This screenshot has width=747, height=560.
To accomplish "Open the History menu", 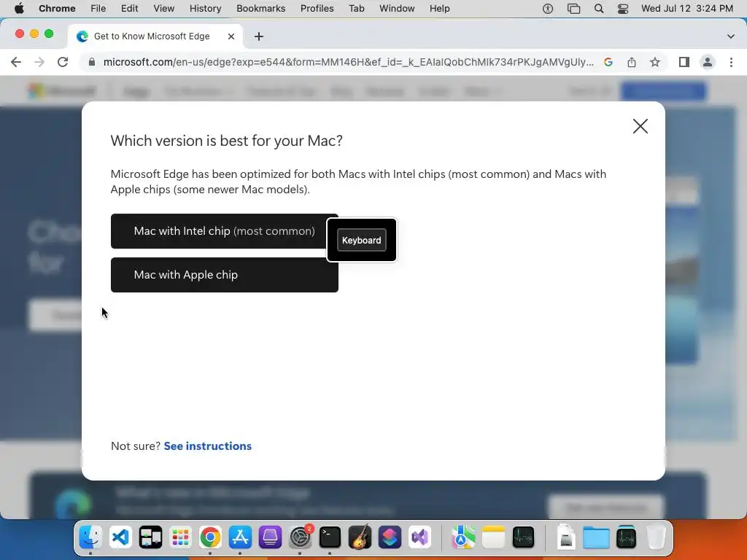I will pyautogui.click(x=205, y=9).
